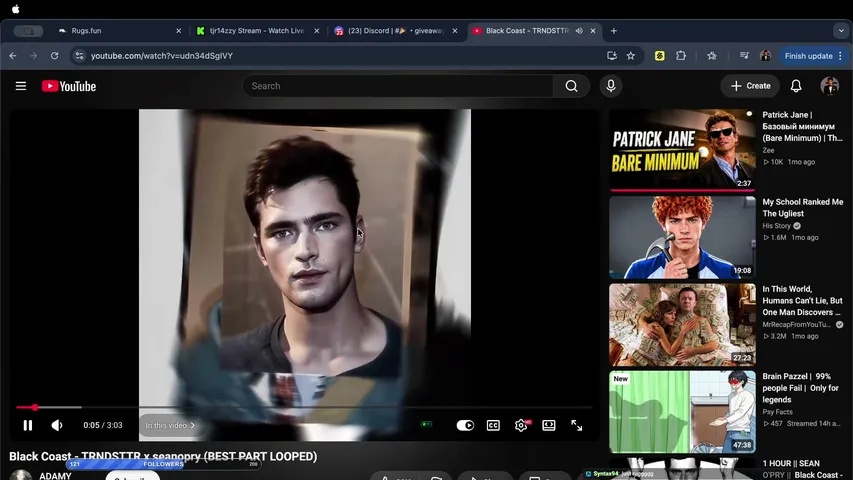Open the media control toolbar icon
Screen dimensions: 853x480
coord(744,56)
